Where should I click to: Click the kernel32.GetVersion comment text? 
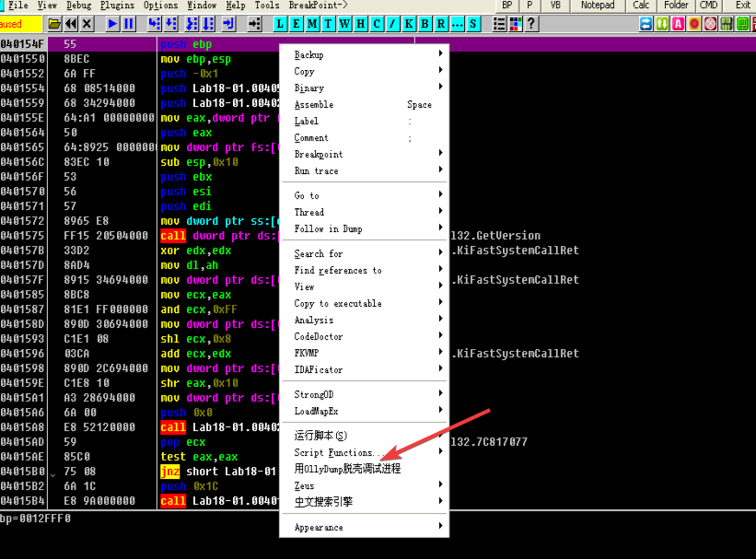pos(495,236)
